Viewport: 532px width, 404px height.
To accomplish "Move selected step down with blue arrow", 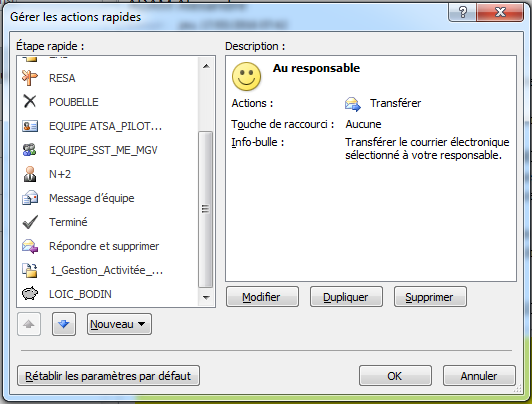I will (x=64, y=324).
